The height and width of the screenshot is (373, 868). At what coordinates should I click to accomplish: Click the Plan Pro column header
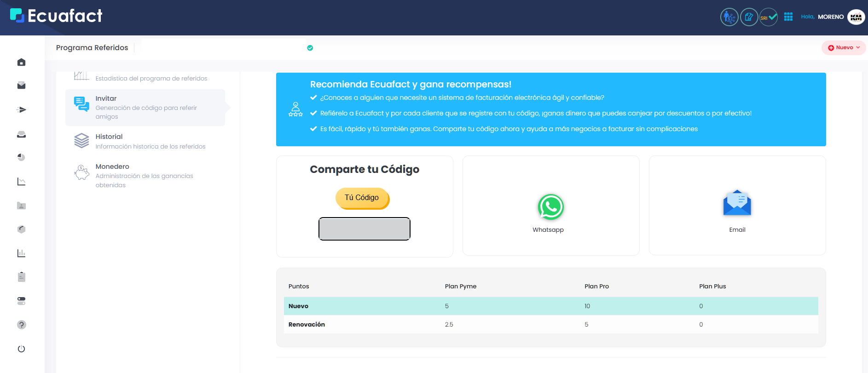point(596,287)
